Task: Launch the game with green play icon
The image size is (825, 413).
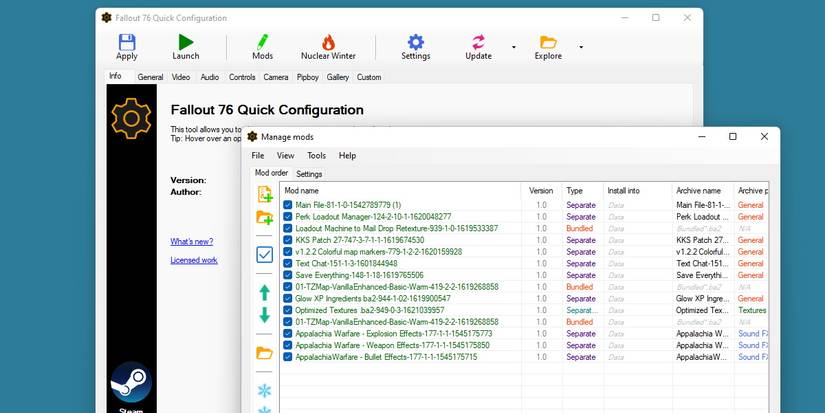Action: point(186,42)
